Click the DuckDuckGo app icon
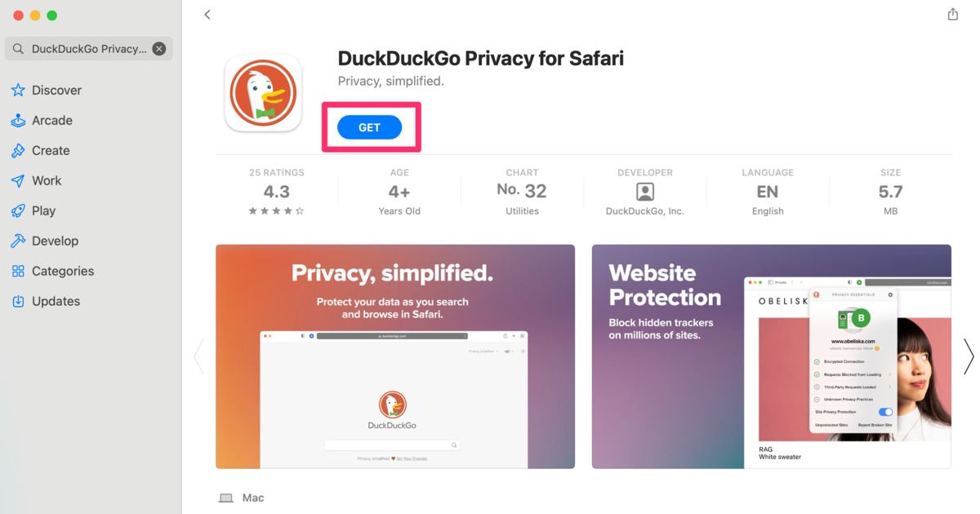This screenshot has height=514, width=980. click(263, 93)
